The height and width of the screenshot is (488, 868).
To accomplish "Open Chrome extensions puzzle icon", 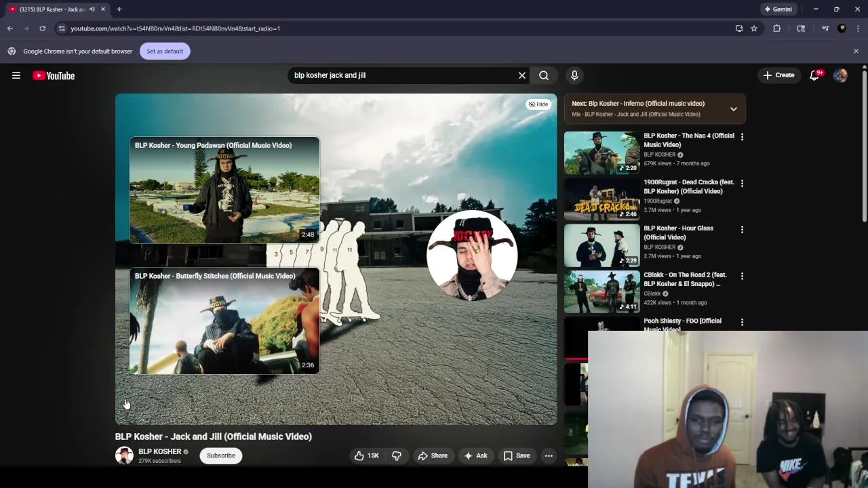I will tap(777, 28).
